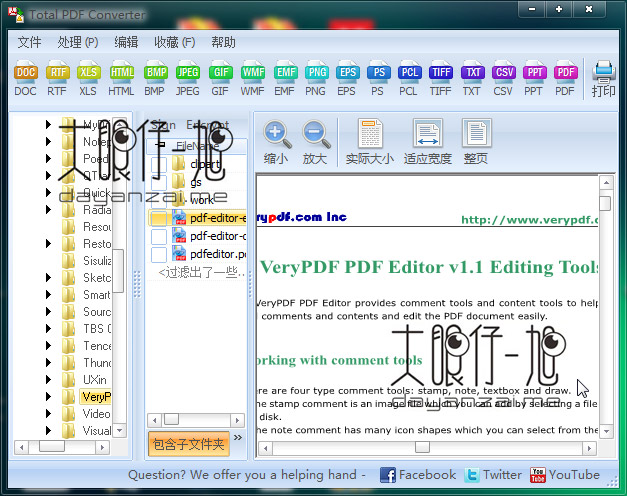The image size is (627, 496).
Task: Set preview to 实际大小
Action: click(x=370, y=142)
